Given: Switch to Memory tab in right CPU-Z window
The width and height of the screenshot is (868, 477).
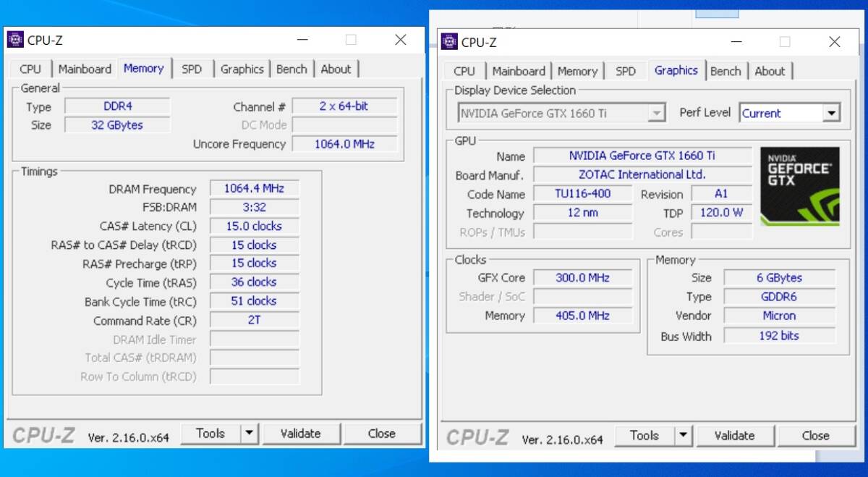Looking at the screenshot, I should click(577, 72).
